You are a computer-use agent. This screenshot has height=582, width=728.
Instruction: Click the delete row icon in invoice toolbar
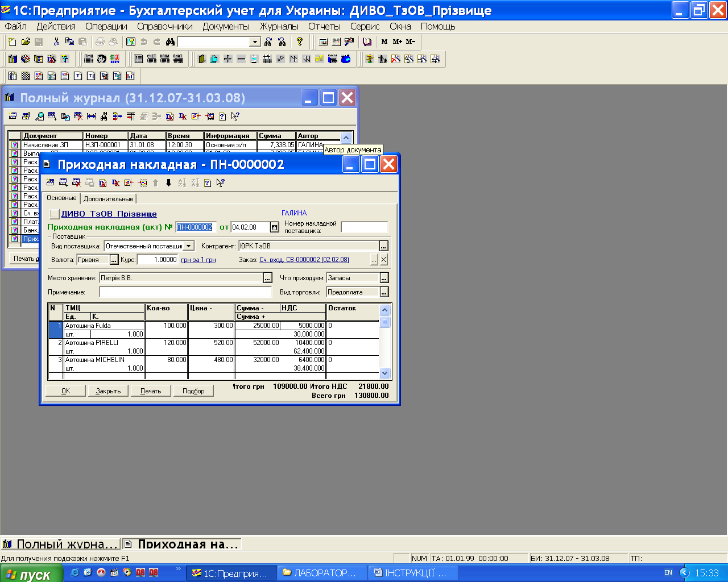tap(76, 182)
